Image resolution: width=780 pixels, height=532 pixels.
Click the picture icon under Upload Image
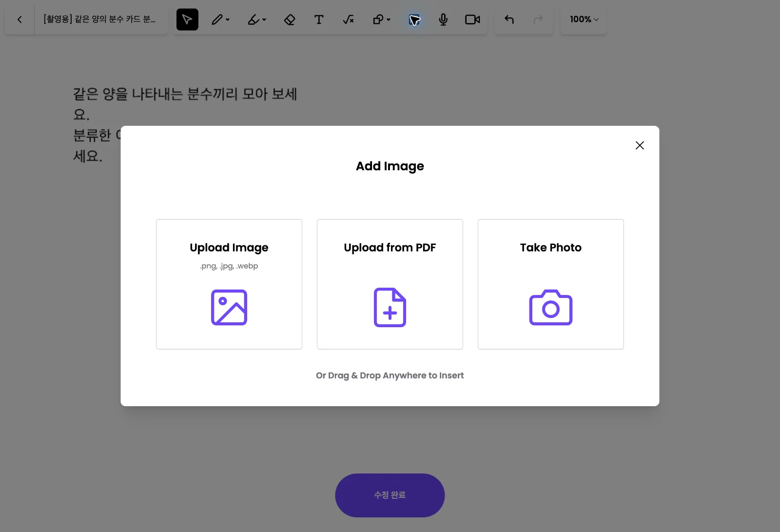[x=229, y=307]
